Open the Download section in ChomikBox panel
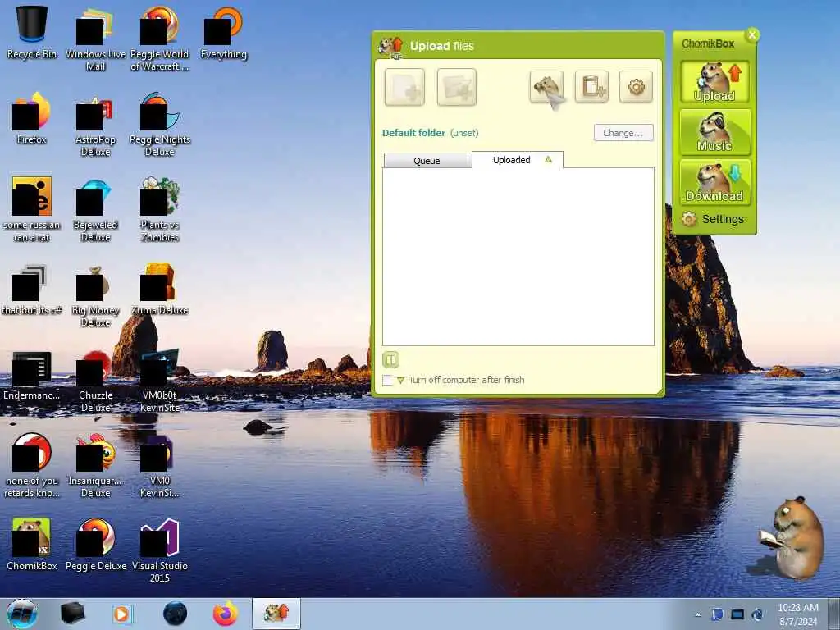The height and width of the screenshot is (630, 840). (x=714, y=182)
